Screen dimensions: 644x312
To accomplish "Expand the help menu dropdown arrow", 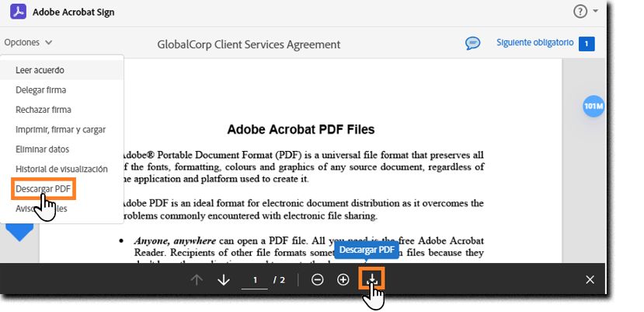I will coord(596,12).
